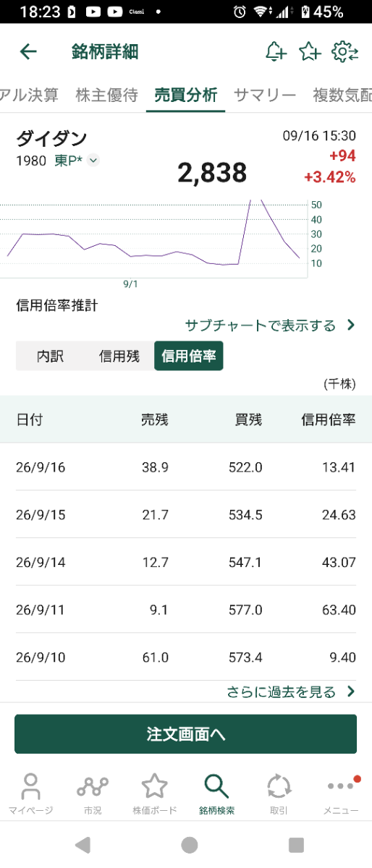This screenshot has width=372, height=868.
Task: Tap first YouTube notification icon
Action: click(x=93, y=12)
